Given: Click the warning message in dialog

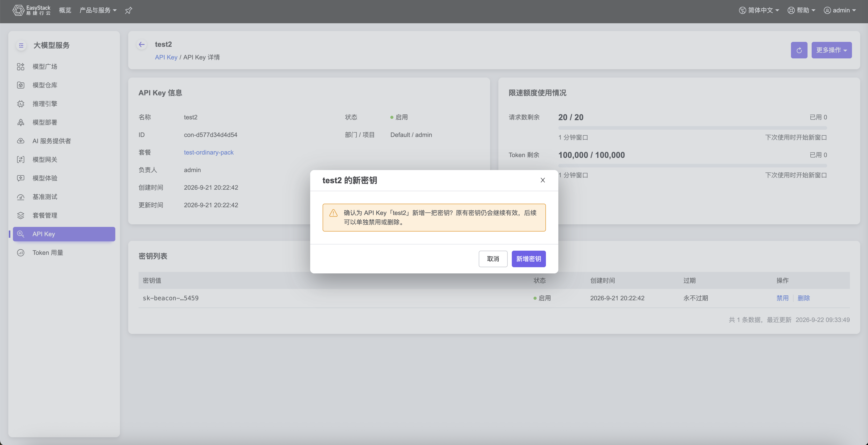Looking at the screenshot, I should click(x=434, y=217).
